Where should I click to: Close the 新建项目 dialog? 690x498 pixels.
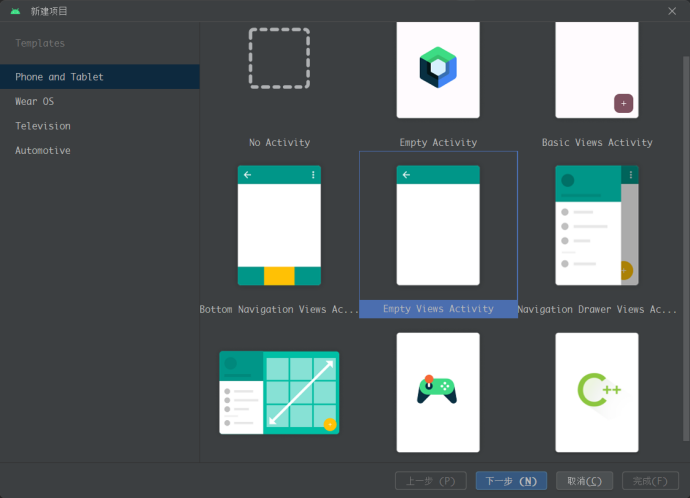(x=672, y=11)
